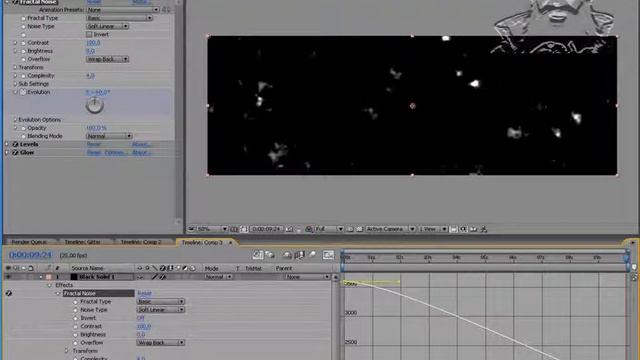Disable the Levels effect checkbox

(x=15, y=144)
